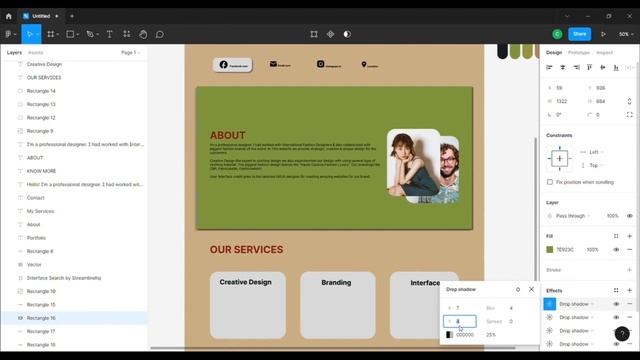Select the Pen tool
Image resolution: width=640 pixels, height=360 pixels.
(90, 34)
